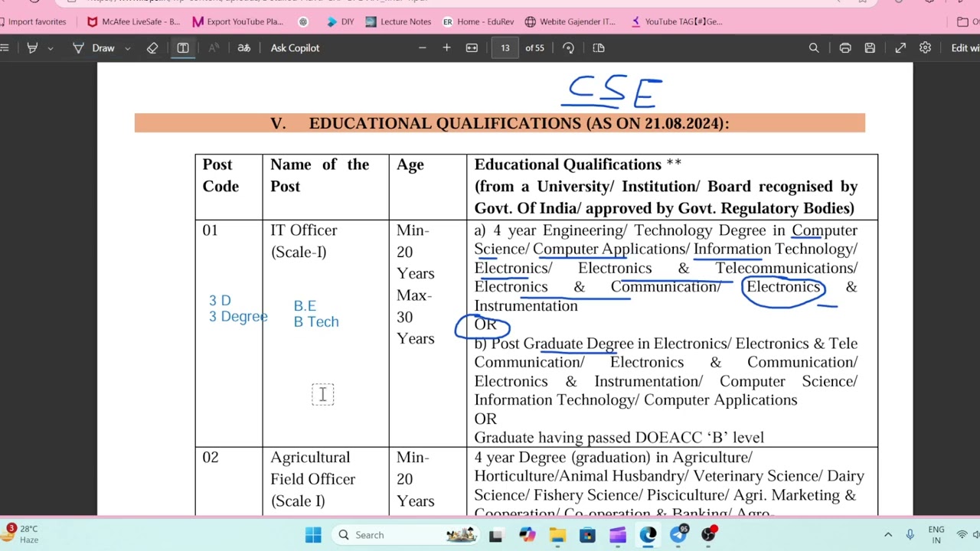Image resolution: width=980 pixels, height=551 pixels.
Task: Activate the Read aloud icon
Action: 214,47
